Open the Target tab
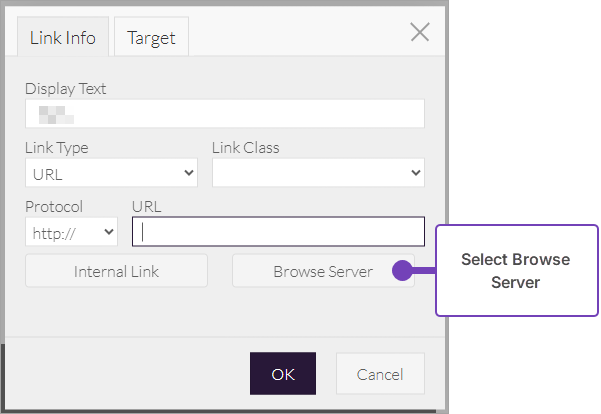This screenshot has height=414, width=601. [151, 38]
